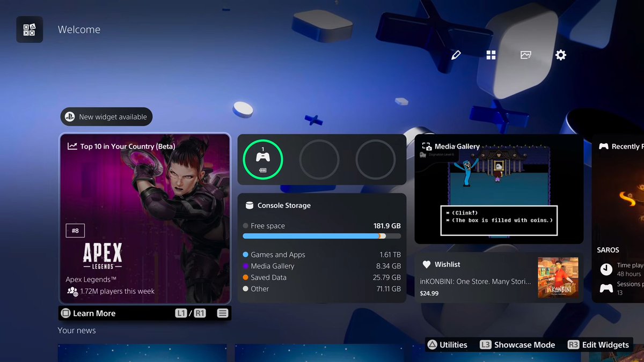Click the Games and Apps blue dot
The image size is (644, 362).
(x=246, y=255)
